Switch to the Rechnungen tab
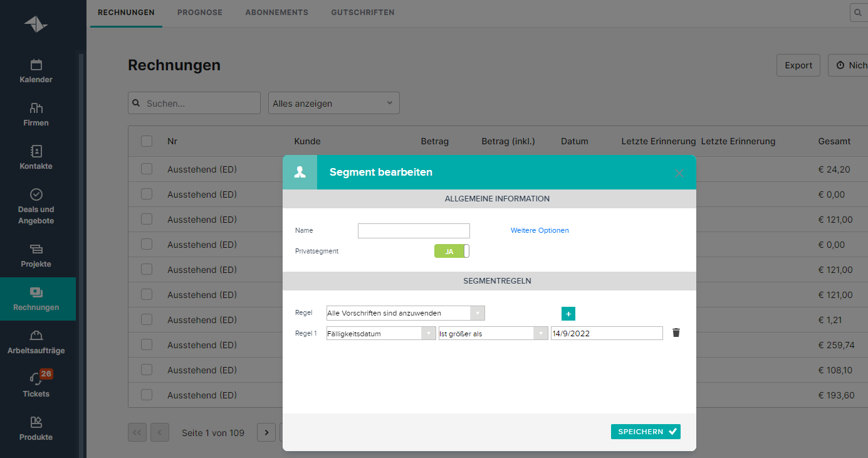The image size is (868, 458). point(126,13)
